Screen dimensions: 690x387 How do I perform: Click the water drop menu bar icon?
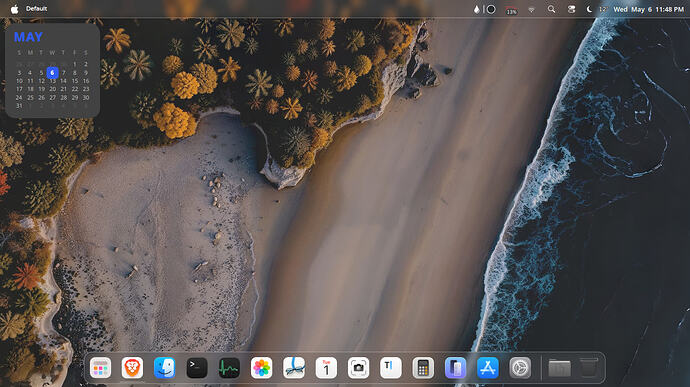tap(477, 9)
